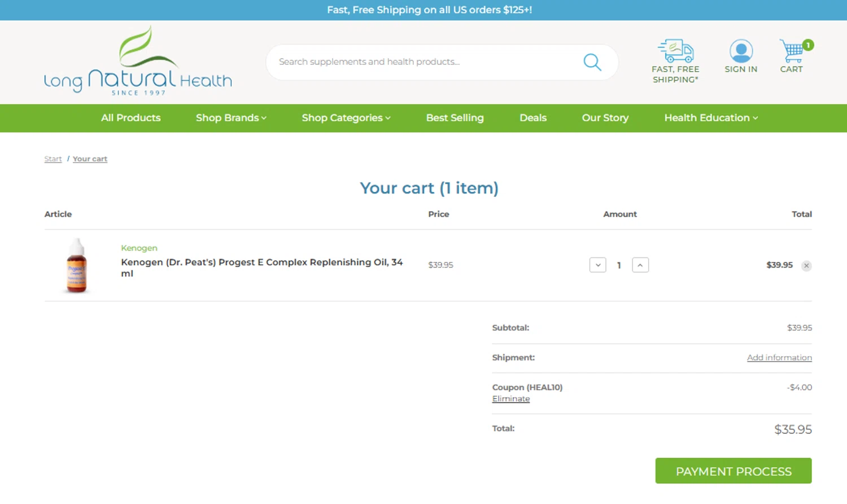The height and width of the screenshot is (504, 847).
Task: Click the search magnifier icon
Action: coord(592,62)
